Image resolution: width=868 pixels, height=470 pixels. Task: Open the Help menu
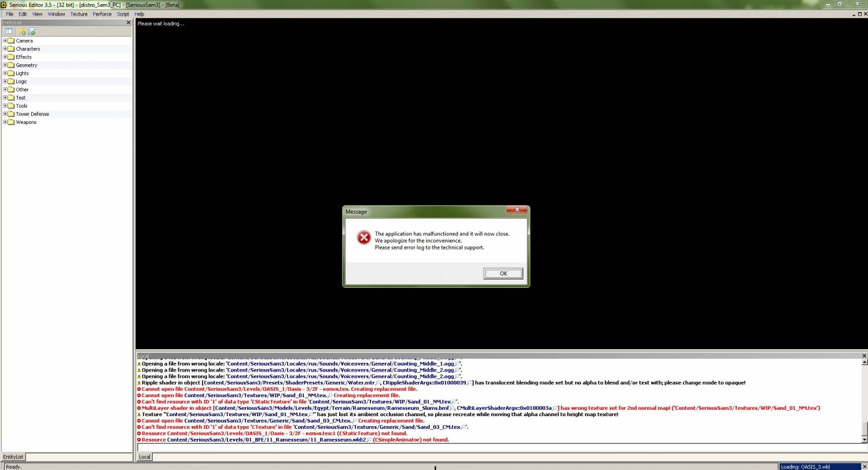[x=139, y=14]
